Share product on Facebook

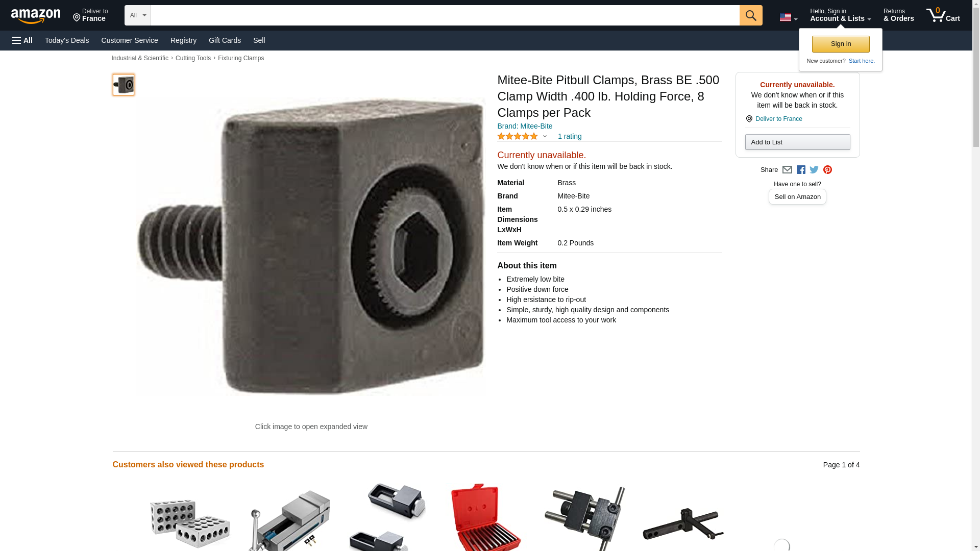pyautogui.click(x=801, y=170)
